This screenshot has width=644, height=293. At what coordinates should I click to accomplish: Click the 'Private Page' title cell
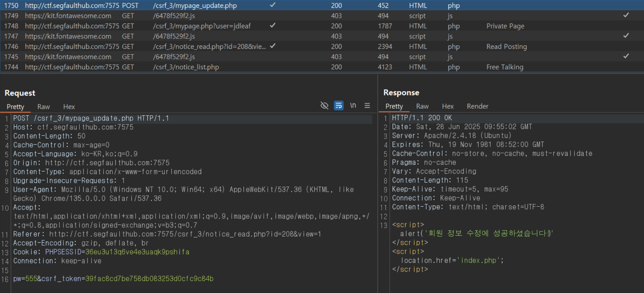pos(505,26)
